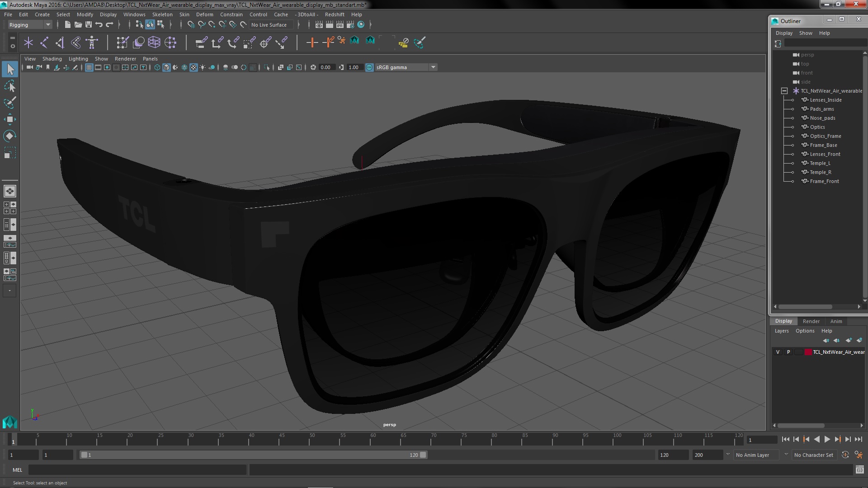
Task: Toggle layer playback P box
Action: [x=788, y=352]
